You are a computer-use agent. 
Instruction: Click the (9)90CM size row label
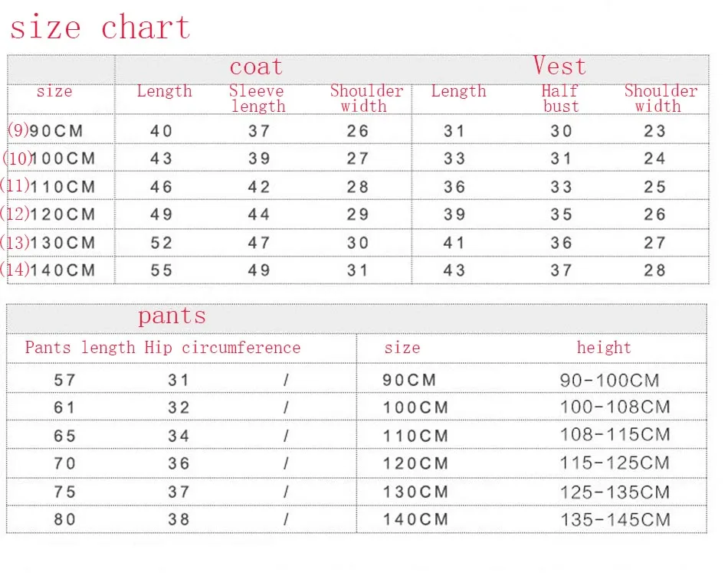pyautogui.click(x=45, y=130)
